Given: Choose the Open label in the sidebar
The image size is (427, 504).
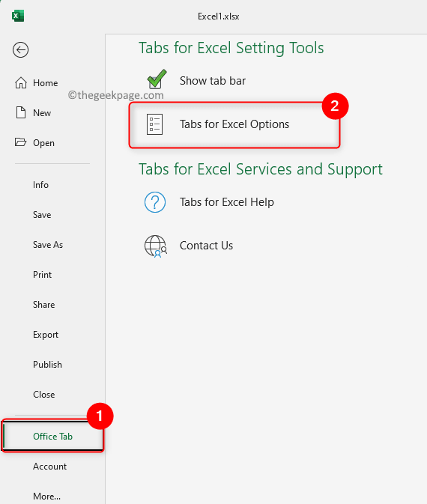Looking at the screenshot, I should click(x=43, y=143).
